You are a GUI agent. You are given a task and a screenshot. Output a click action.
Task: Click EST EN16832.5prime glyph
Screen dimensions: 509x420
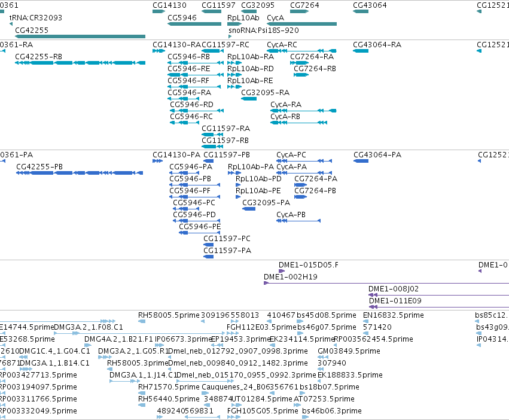365,321
